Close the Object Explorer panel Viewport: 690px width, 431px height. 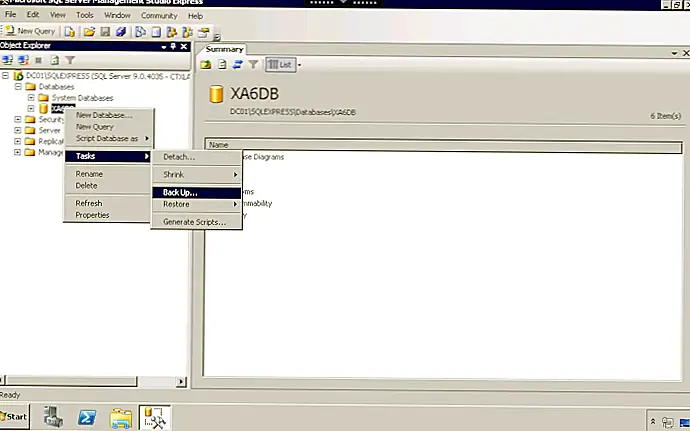point(184,46)
